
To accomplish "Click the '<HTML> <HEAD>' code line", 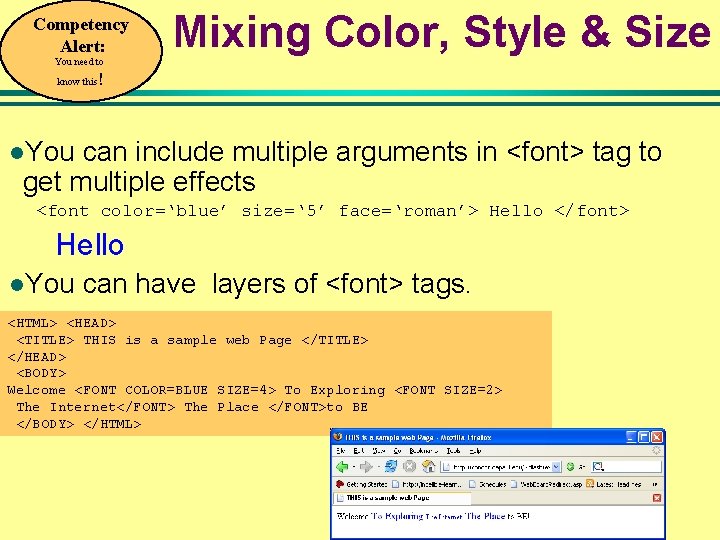I will pyautogui.click(x=62, y=323).
